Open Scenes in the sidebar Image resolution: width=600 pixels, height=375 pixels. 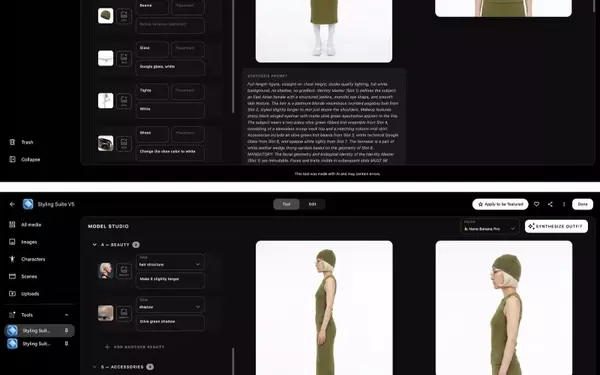click(x=23, y=276)
